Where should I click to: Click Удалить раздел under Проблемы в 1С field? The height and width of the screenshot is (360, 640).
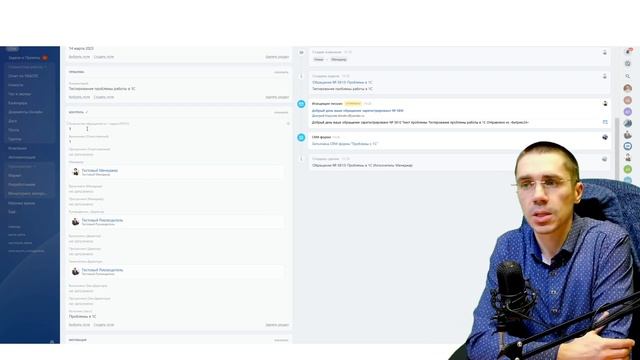click(277, 325)
